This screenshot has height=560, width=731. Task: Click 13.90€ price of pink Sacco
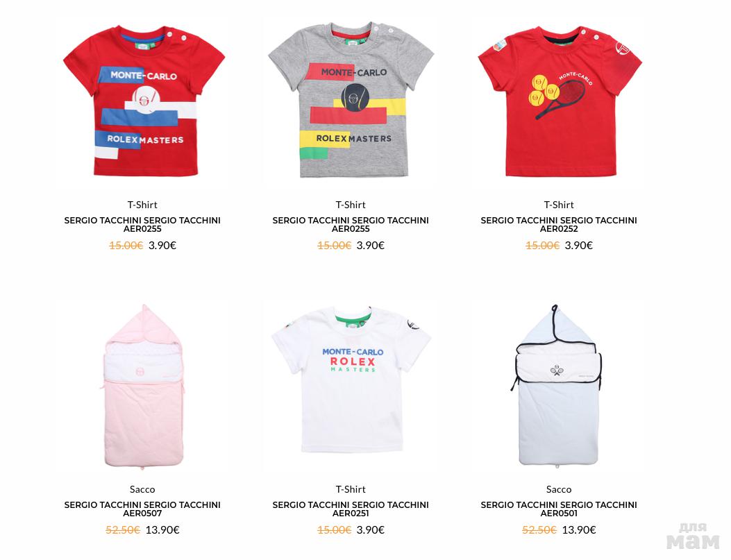pyautogui.click(x=162, y=529)
